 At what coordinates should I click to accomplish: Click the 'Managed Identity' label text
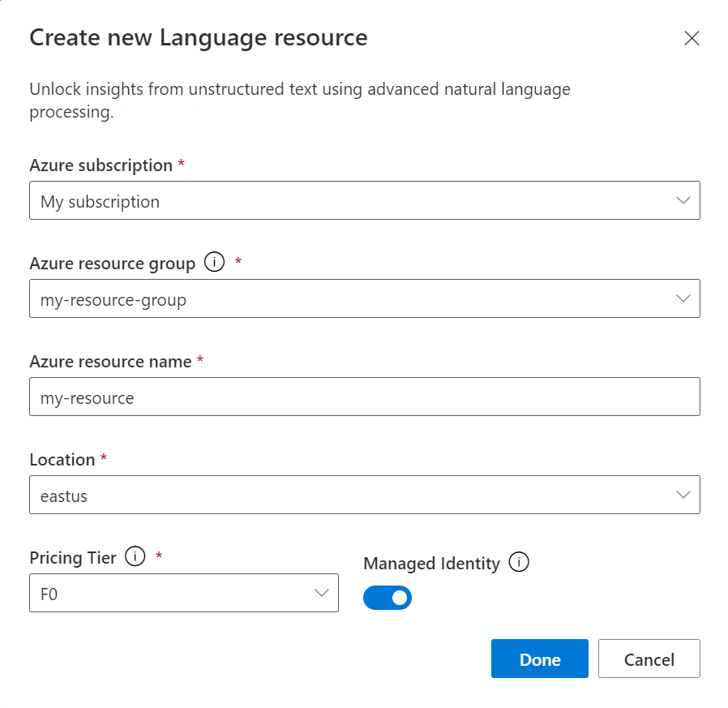[431, 563]
